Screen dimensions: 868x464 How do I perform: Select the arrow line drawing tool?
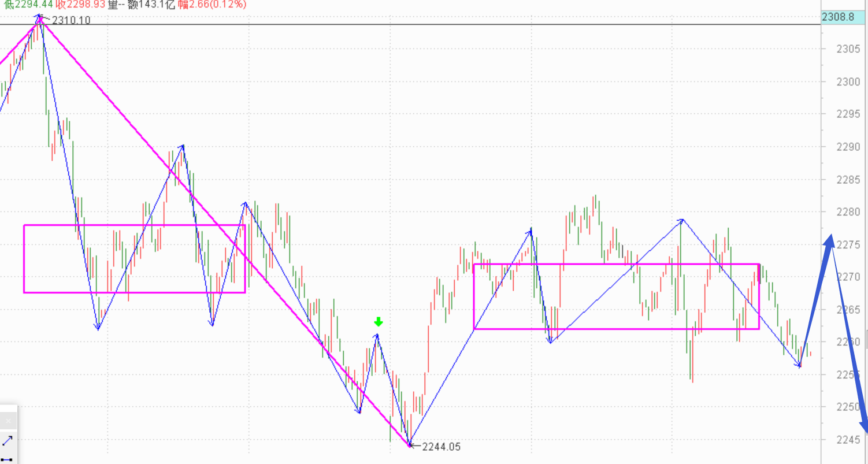(8, 441)
